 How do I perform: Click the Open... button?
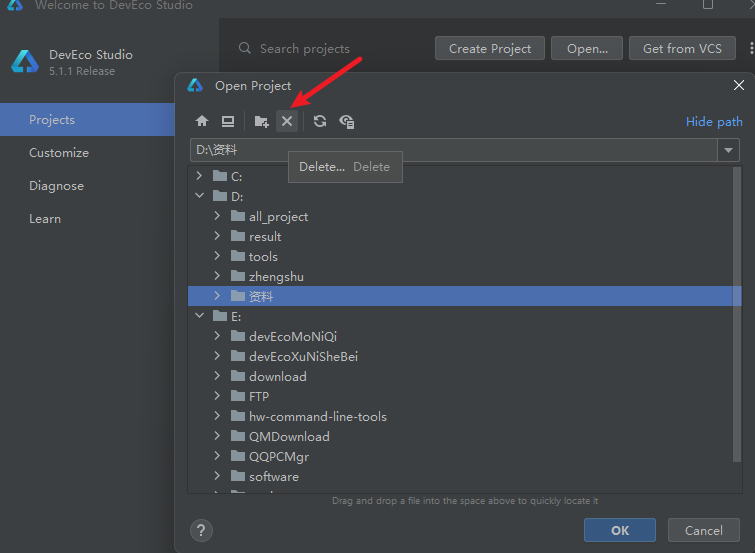coord(587,48)
